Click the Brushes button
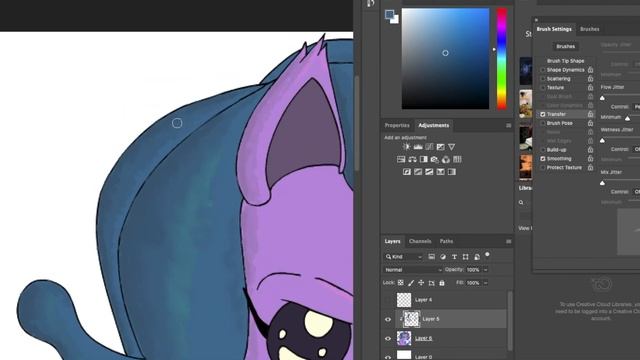Viewport: 640px width, 360px height. pos(566,47)
